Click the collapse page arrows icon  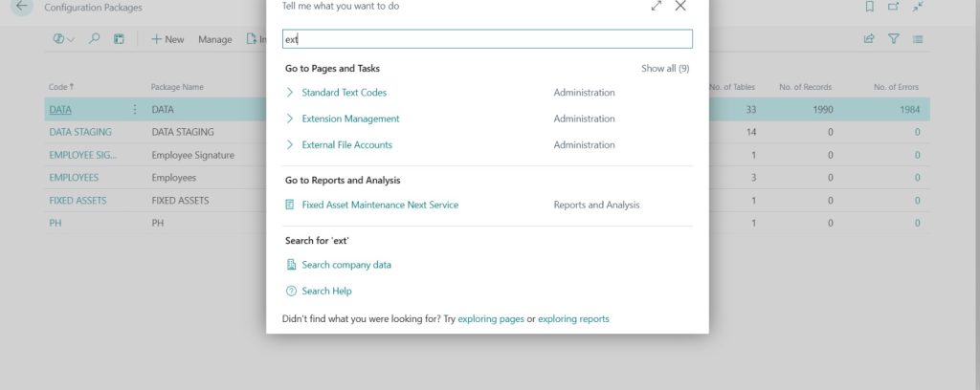(918, 7)
